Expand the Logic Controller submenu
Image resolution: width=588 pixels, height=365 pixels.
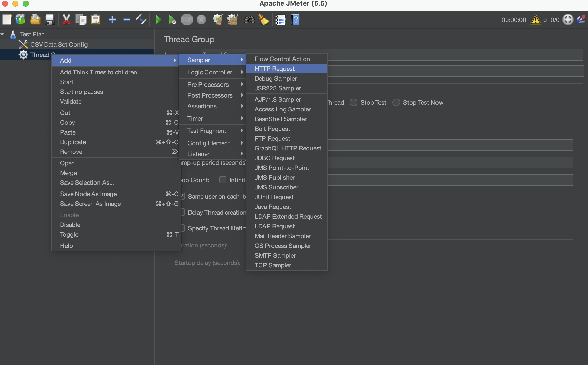click(213, 72)
